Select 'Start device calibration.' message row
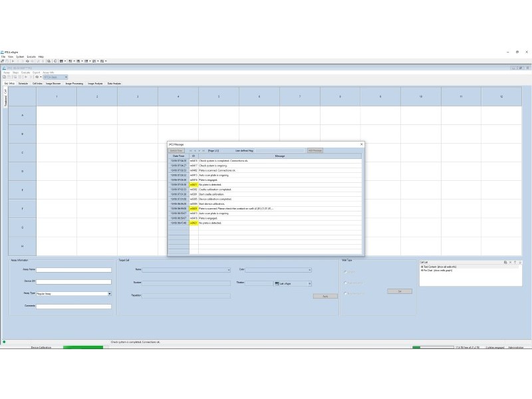The width and height of the screenshot is (532, 399). point(265,204)
